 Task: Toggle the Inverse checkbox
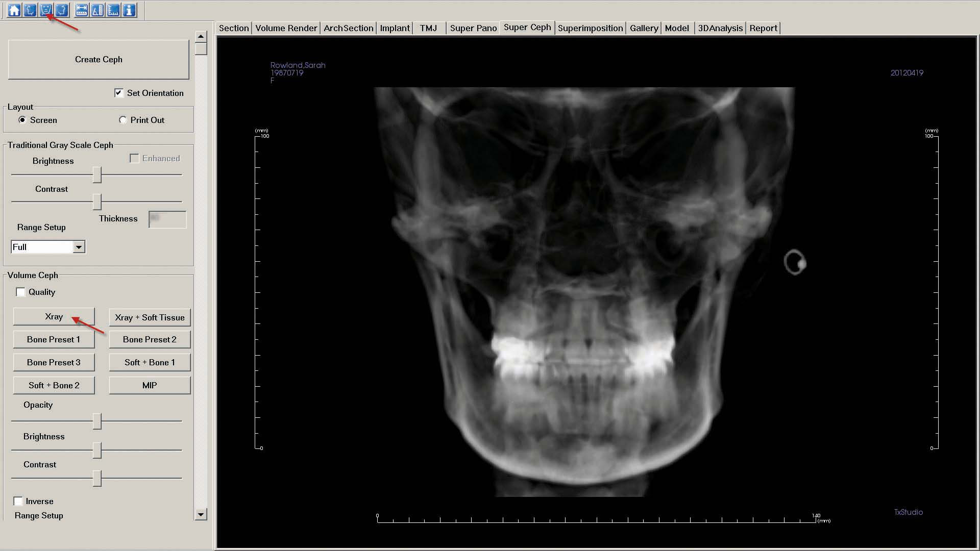coord(18,501)
